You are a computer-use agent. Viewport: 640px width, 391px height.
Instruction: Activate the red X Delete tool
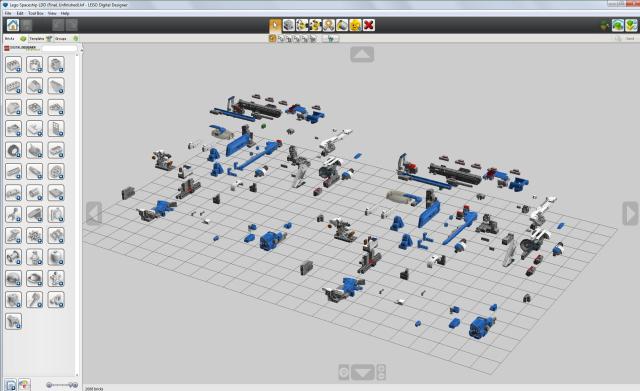369,25
